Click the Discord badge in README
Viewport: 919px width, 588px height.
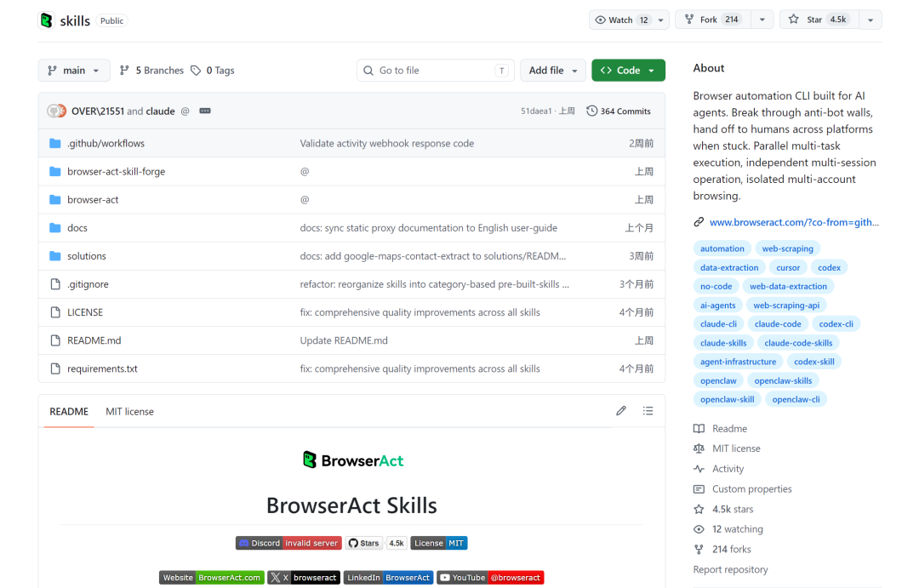(x=288, y=543)
